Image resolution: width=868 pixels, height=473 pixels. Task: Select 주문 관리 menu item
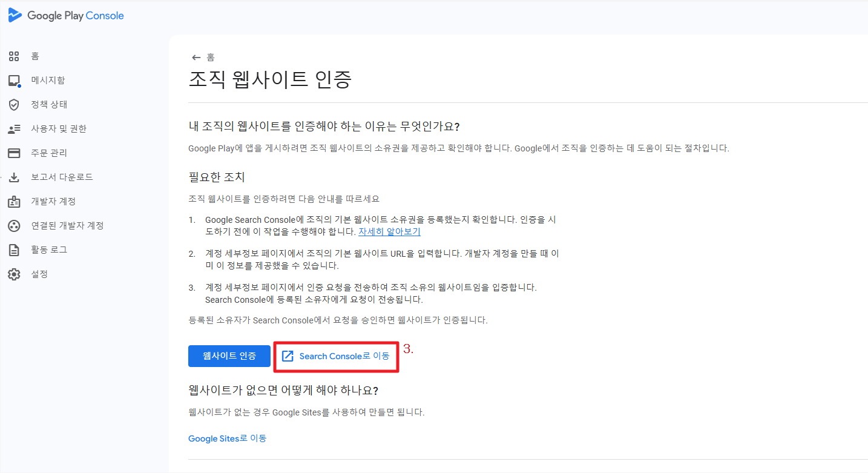point(49,153)
